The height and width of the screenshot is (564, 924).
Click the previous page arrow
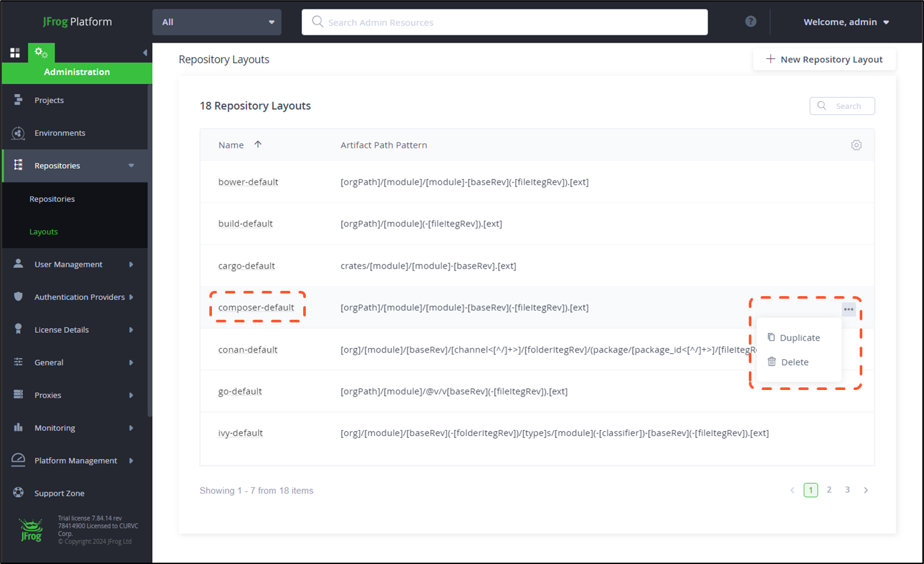tap(792, 490)
